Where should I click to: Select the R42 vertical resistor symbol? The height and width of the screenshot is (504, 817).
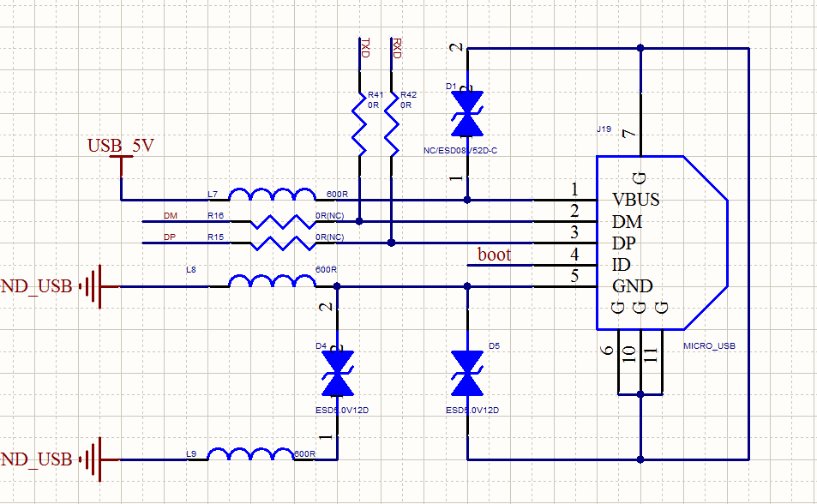click(x=391, y=124)
